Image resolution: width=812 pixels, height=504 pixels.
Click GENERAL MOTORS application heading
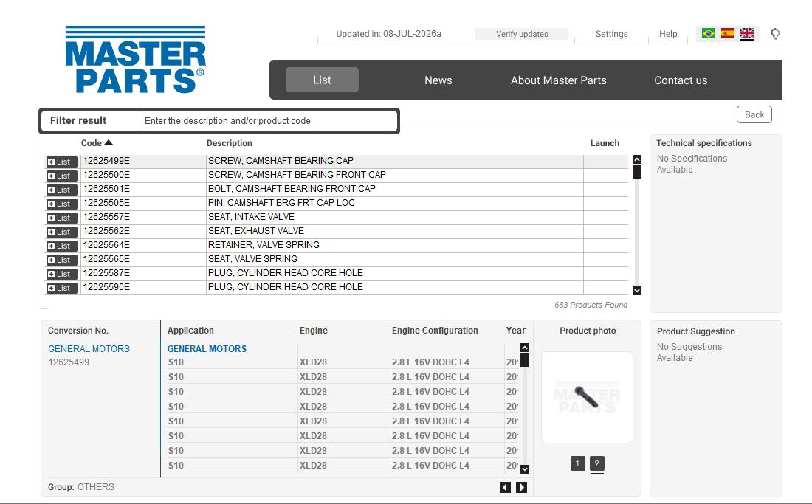pyautogui.click(x=207, y=349)
